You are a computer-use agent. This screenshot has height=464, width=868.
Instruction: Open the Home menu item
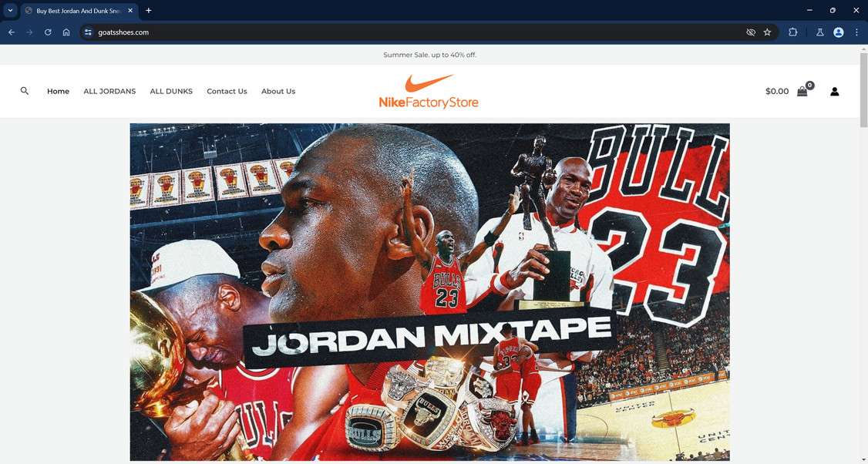coord(58,92)
